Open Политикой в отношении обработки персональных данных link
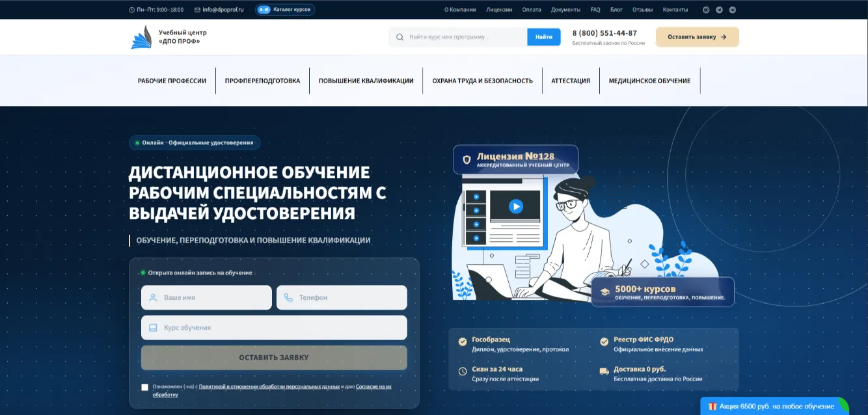 click(269, 386)
